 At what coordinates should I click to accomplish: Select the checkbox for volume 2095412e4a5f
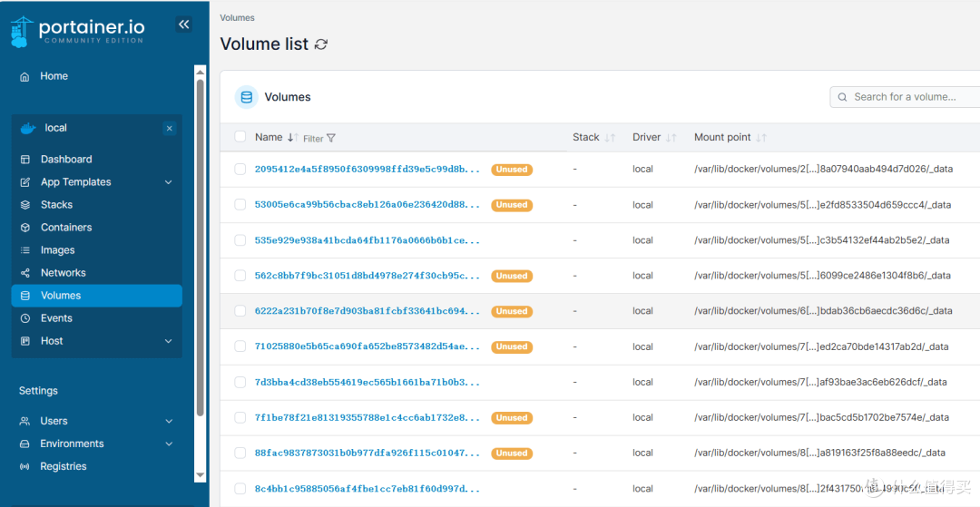(x=240, y=170)
